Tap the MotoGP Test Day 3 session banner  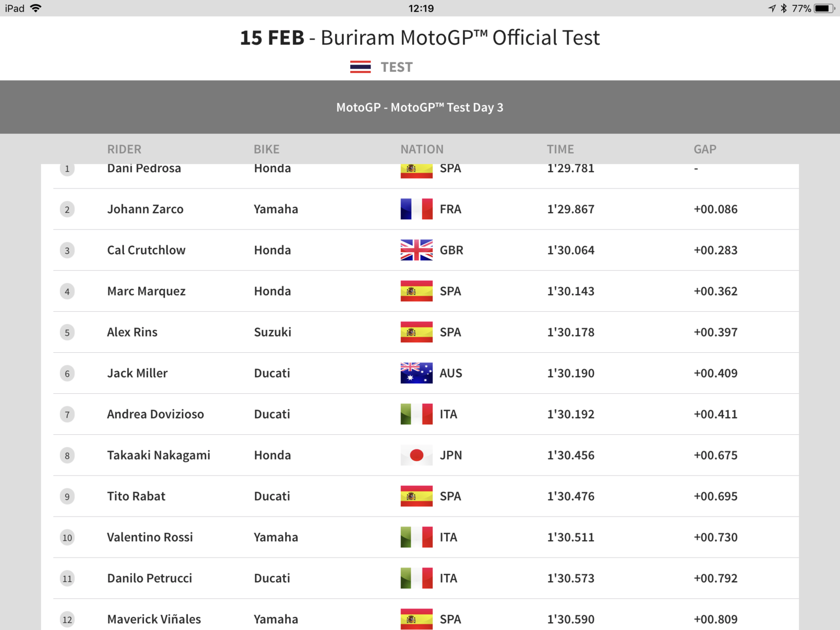pos(420,107)
